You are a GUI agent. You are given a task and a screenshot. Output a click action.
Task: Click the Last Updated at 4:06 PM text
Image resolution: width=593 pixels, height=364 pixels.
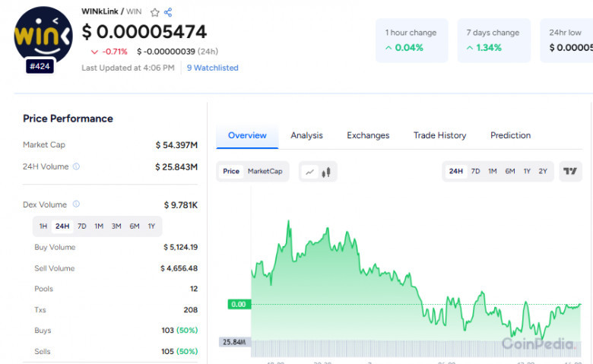pyautogui.click(x=128, y=68)
